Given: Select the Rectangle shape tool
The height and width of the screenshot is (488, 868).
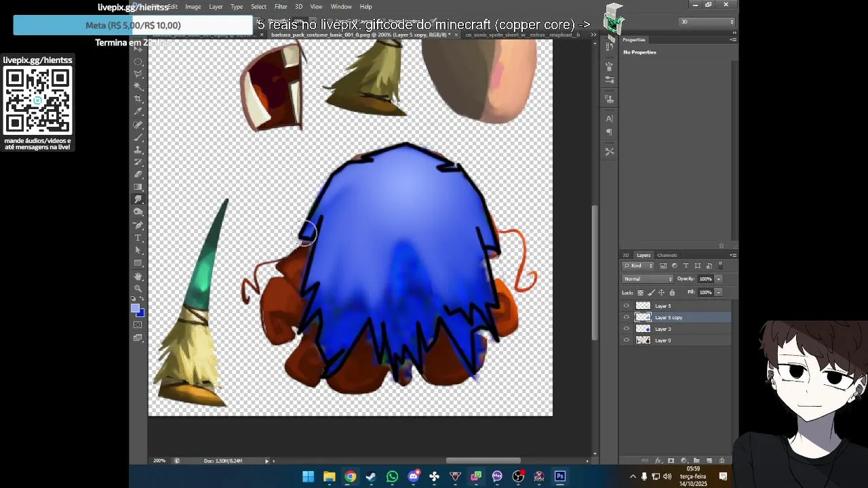Looking at the screenshot, I should 138,263.
